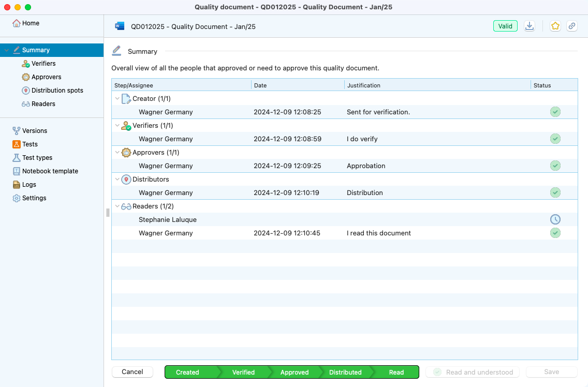This screenshot has width=588, height=387.
Task: Click the Distribution spots pin icon
Action: (x=25, y=91)
